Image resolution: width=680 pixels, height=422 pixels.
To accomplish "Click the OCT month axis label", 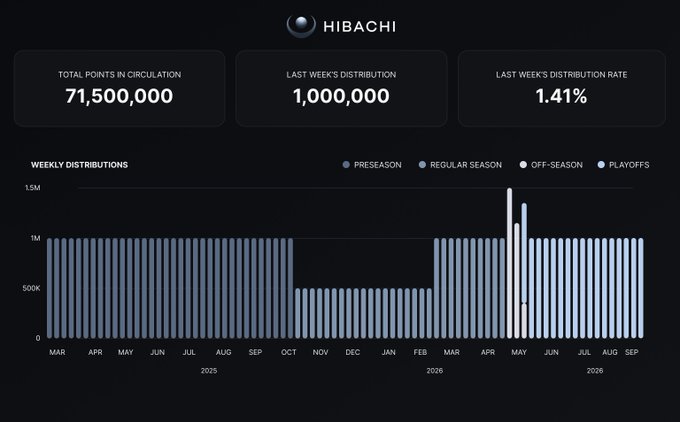I will click(289, 352).
